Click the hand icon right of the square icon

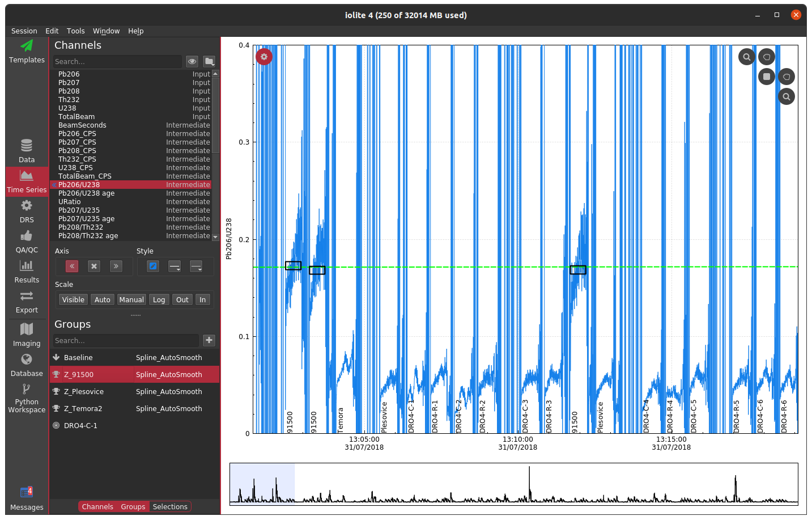pyautogui.click(x=787, y=77)
